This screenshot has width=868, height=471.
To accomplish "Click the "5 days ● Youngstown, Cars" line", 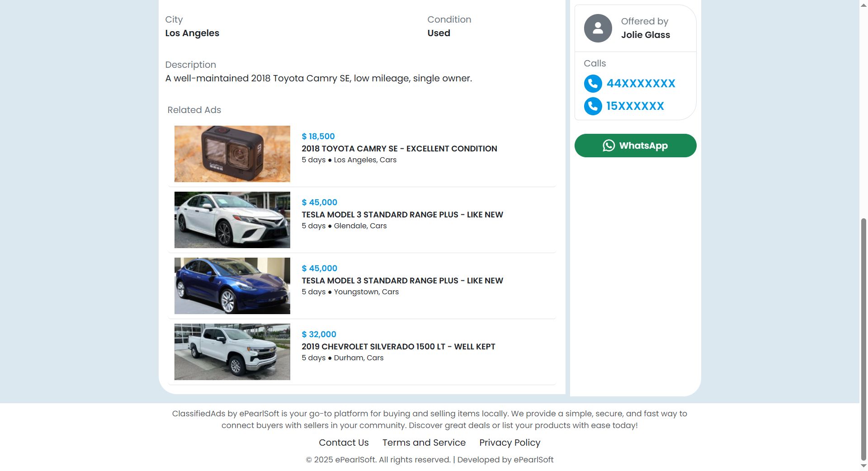I will (350, 292).
